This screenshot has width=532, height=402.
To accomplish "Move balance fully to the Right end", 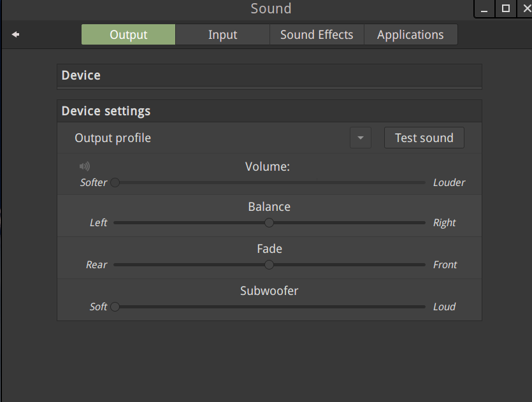I will (424, 223).
